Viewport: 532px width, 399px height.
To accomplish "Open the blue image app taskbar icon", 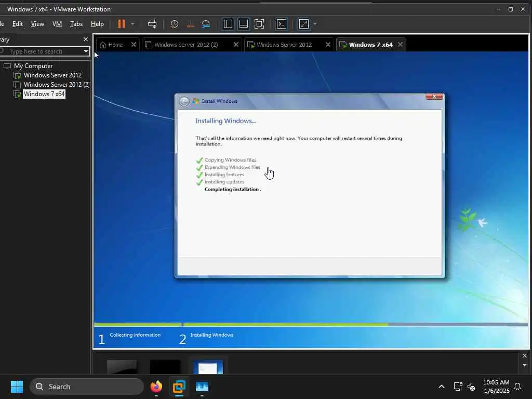I will coord(202,387).
